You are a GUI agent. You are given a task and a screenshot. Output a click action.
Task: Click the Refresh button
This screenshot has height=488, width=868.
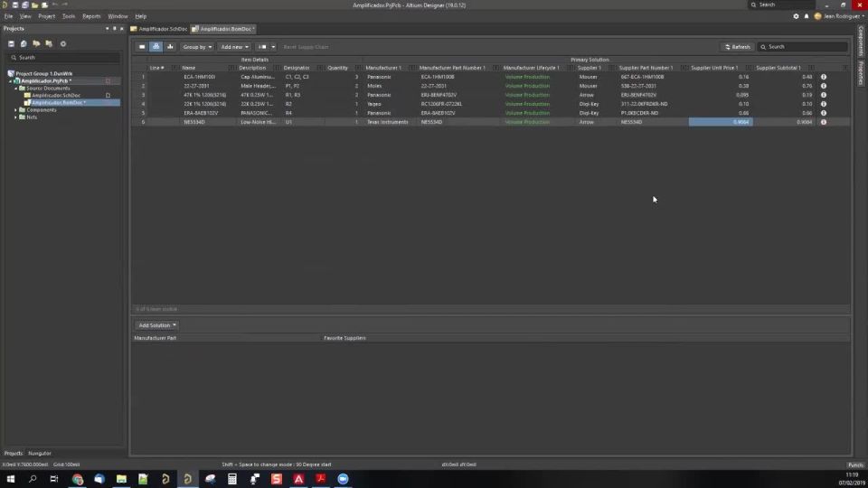point(738,47)
